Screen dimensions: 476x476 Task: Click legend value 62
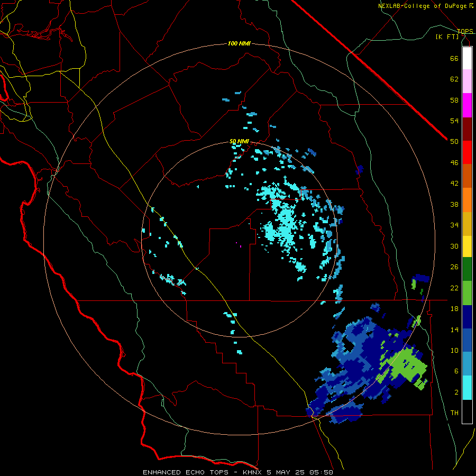[454, 79]
